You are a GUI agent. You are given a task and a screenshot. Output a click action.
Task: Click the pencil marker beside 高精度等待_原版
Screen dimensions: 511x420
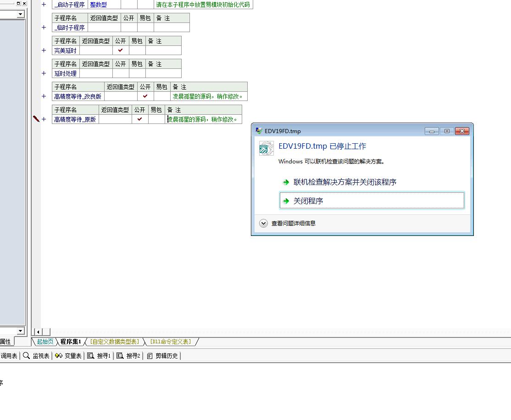pyautogui.click(x=36, y=119)
